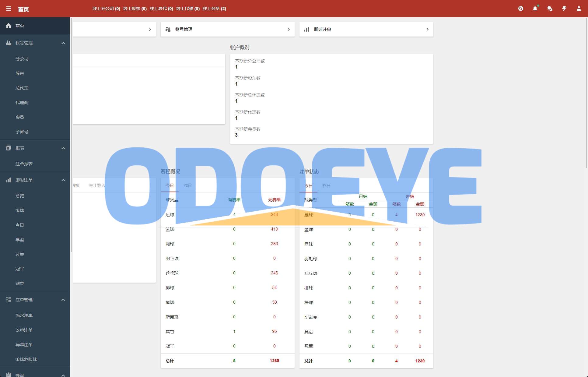The height and width of the screenshot is (377, 588).
Task: Select 昨日 tab in 赛程概况
Action: [187, 185]
